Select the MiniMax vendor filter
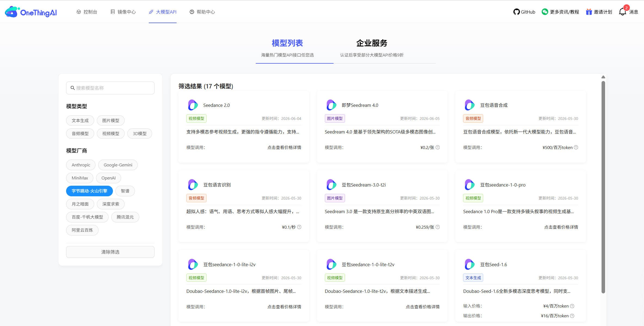The width and height of the screenshot is (644, 326). [80, 178]
